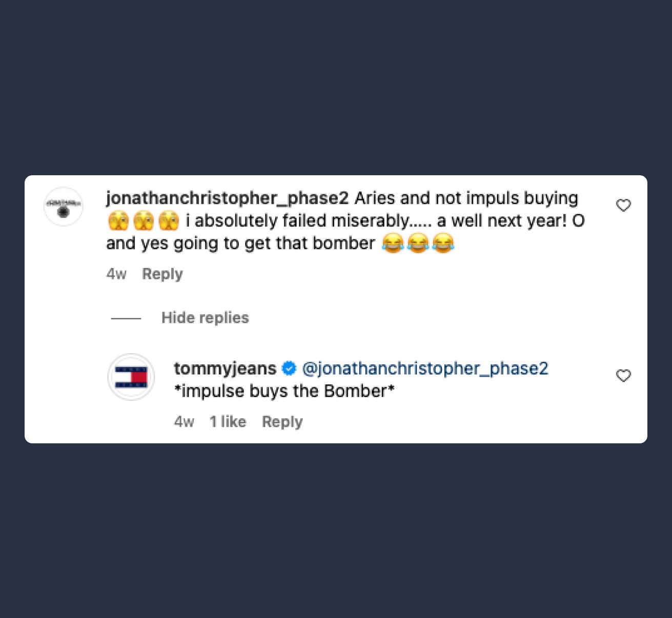Click the shocked face emojis in comment
The image size is (672, 618).
point(144,221)
